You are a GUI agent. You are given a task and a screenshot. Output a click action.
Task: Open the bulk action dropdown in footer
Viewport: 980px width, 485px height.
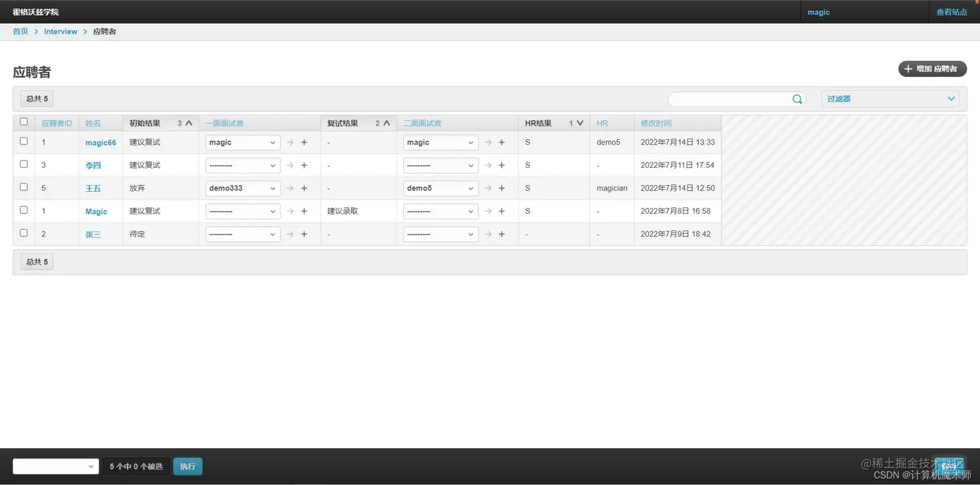(56, 466)
